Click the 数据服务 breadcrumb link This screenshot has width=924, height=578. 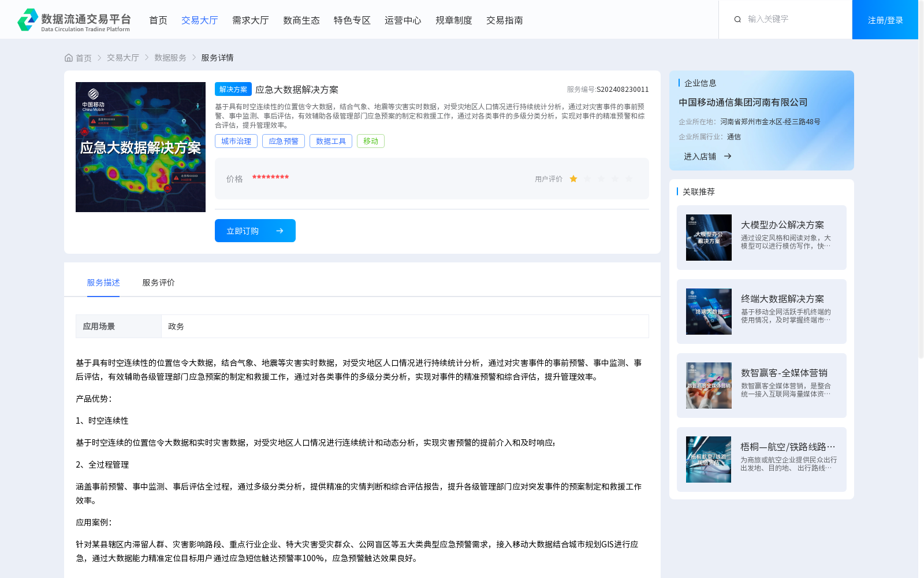[170, 58]
